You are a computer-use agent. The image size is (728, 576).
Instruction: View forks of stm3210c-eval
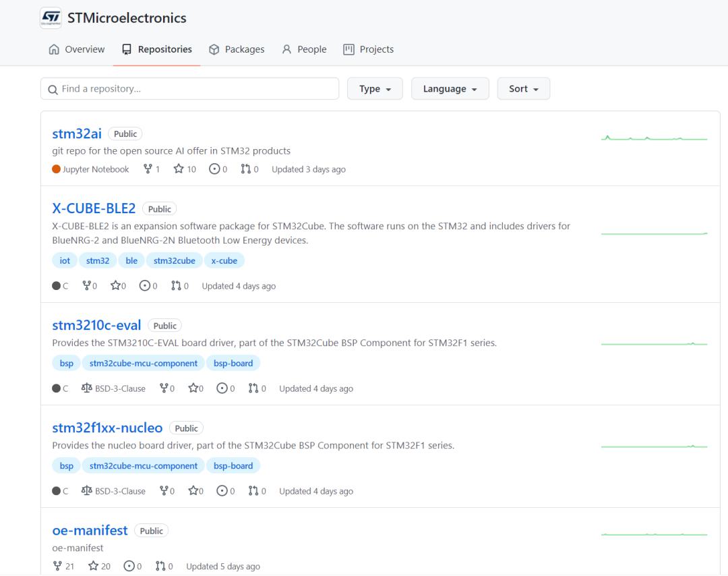point(167,388)
